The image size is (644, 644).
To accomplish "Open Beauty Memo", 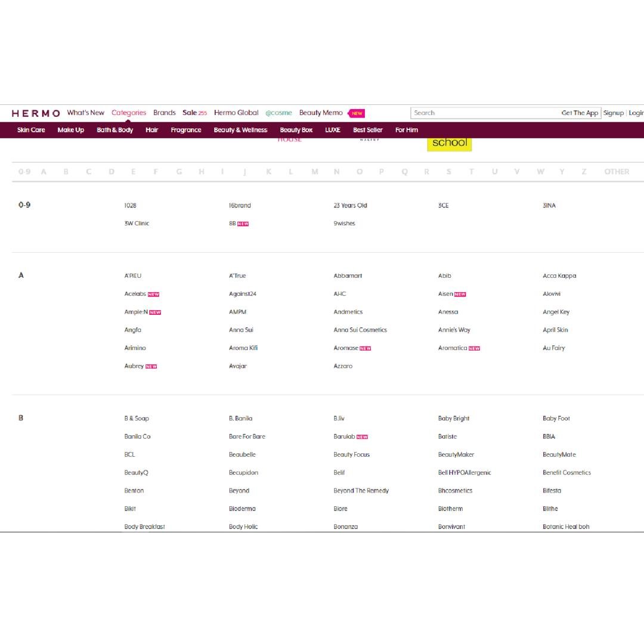I will point(321,113).
